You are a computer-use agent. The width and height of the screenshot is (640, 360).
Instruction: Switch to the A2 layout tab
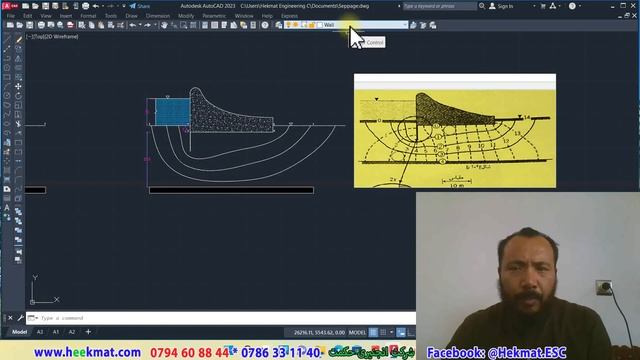[72, 332]
